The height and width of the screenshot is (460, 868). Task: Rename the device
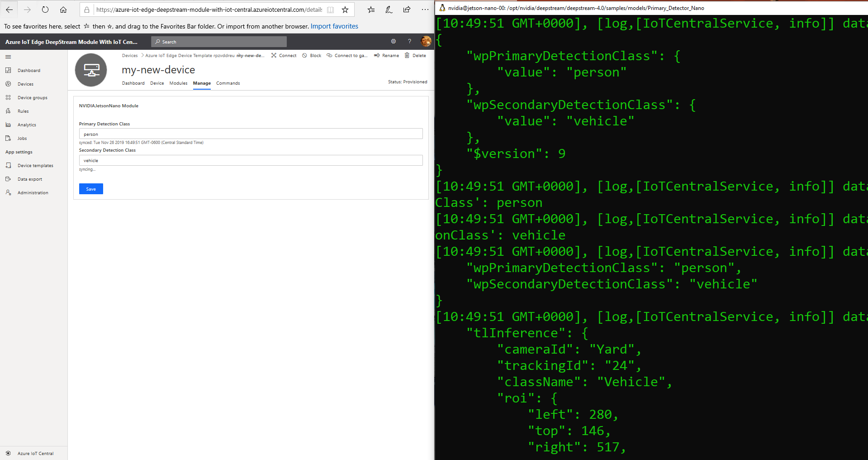(386, 56)
